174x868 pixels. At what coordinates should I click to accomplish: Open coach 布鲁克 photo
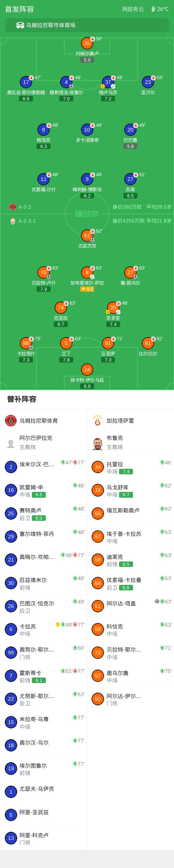click(x=98, y=444)
